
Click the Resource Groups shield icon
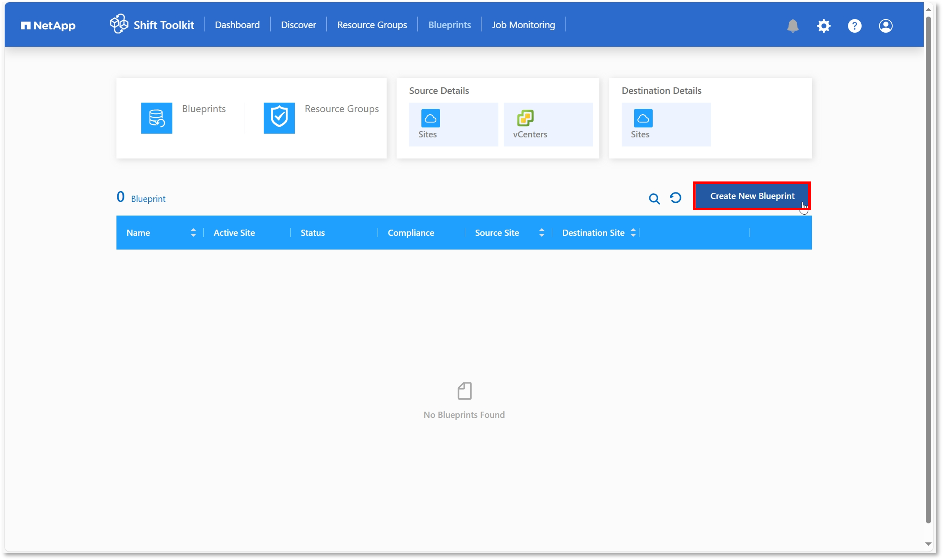tap(279, 118)
